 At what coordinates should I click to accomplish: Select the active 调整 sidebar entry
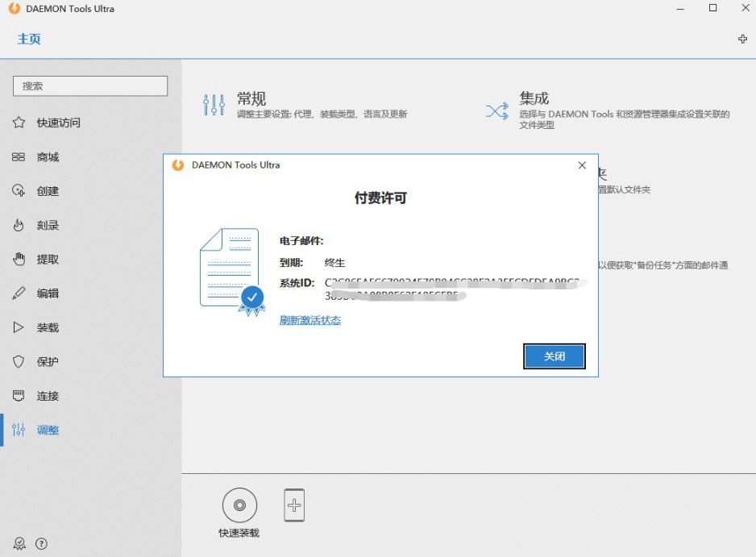pyautogui.click(x=48, y=430)
